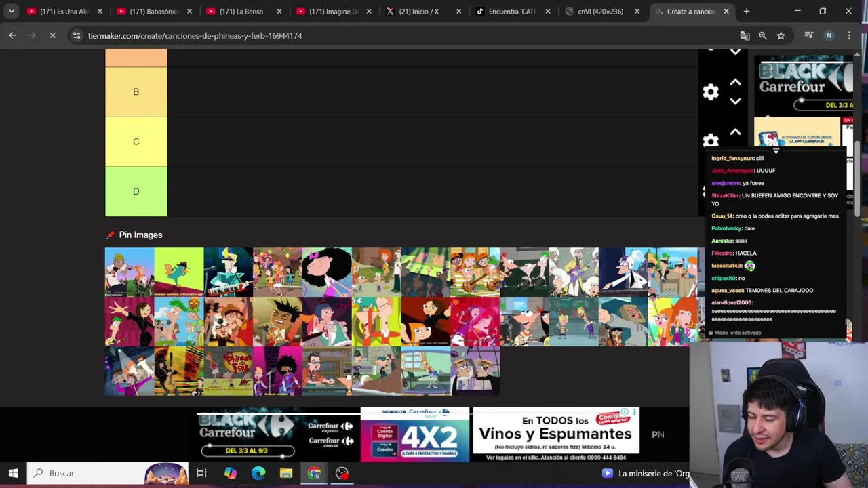Open Microsoft Edge from the taskbar
This screenshot has width=868, height=488.
coord(258,473)
